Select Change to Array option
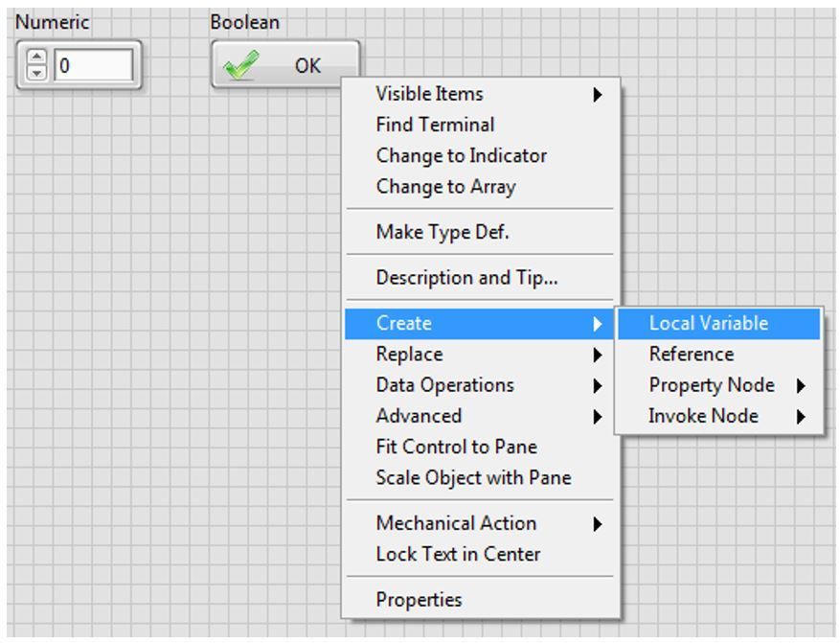This screenshot has width=840, height=643. click(x=445, y=186)
